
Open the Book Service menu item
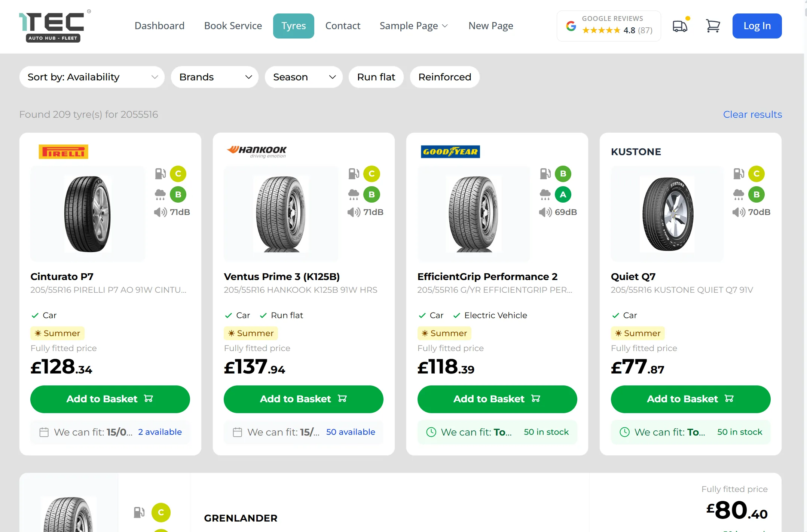pos(233,26)
